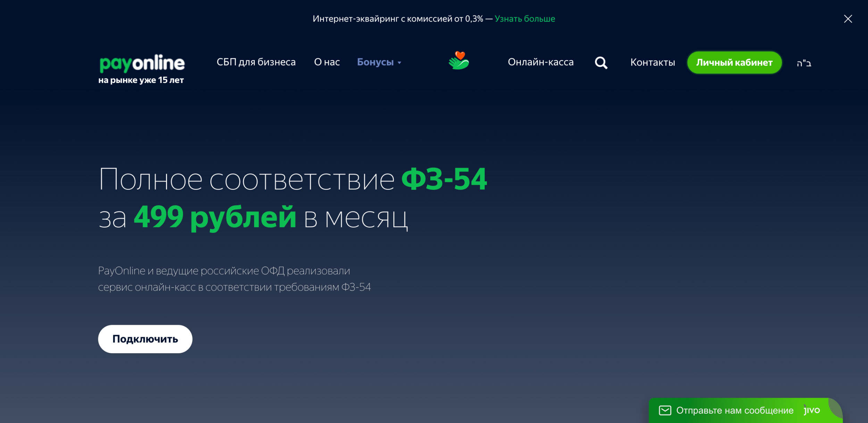Click the jivo logo in chat widget
The height and width of the screenshot is (423, 868).
(x=812, y=411)
